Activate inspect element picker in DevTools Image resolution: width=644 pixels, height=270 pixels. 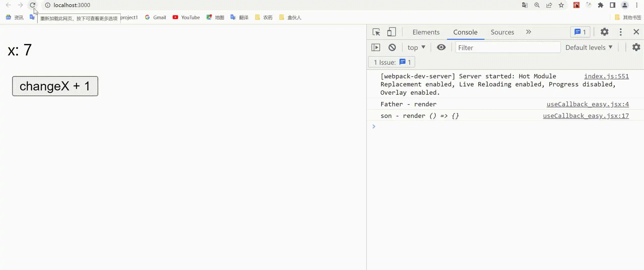pos(376,32)
